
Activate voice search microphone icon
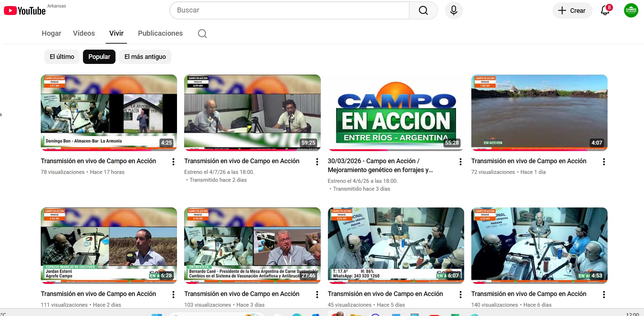point(453,10)
